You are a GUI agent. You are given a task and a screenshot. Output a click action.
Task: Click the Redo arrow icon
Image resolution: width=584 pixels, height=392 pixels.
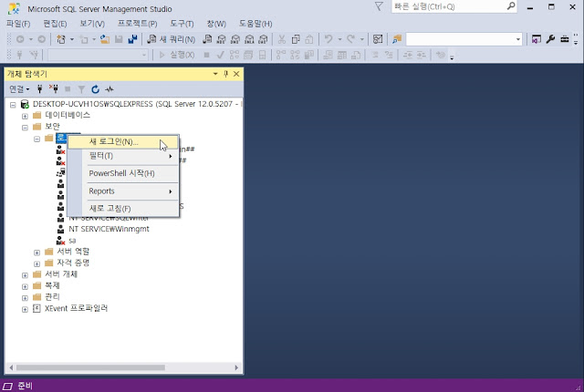pyautogui.click(x=350, y=39)
